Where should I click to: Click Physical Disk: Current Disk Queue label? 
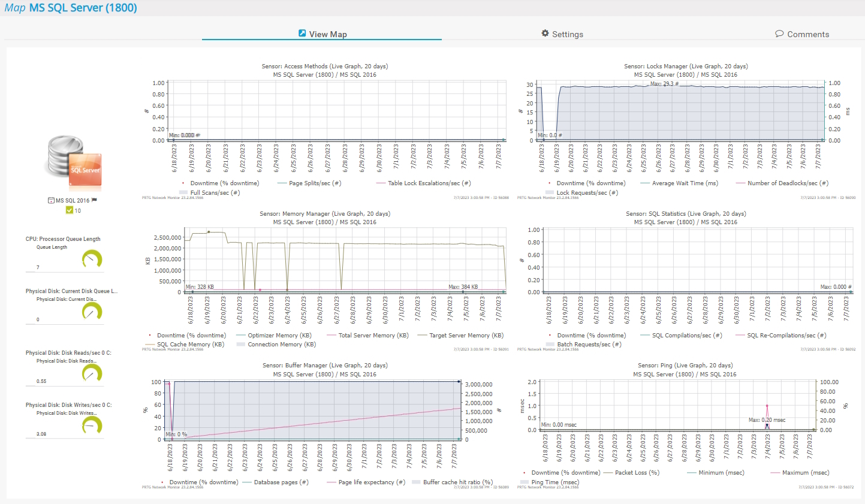(x=71, y=291)
